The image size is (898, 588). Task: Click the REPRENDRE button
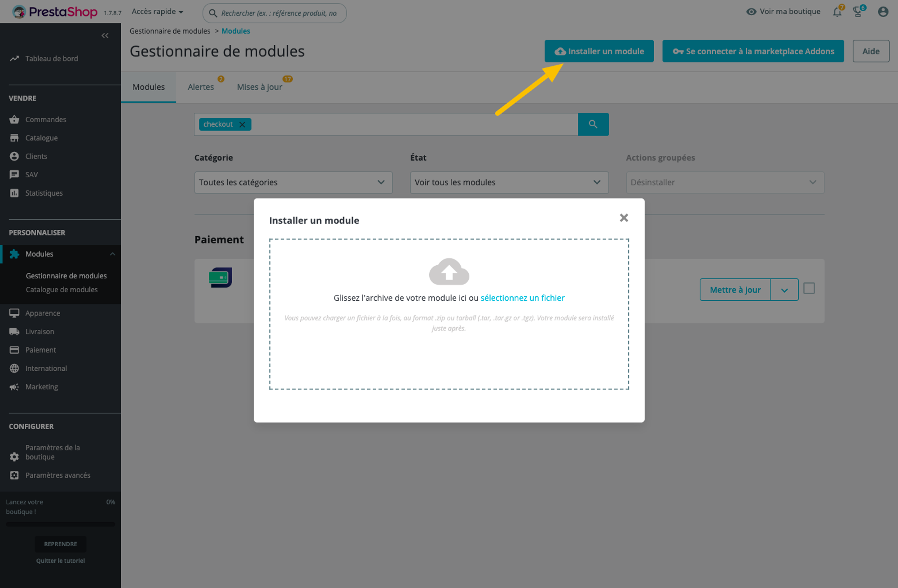(x=61, y=544)
